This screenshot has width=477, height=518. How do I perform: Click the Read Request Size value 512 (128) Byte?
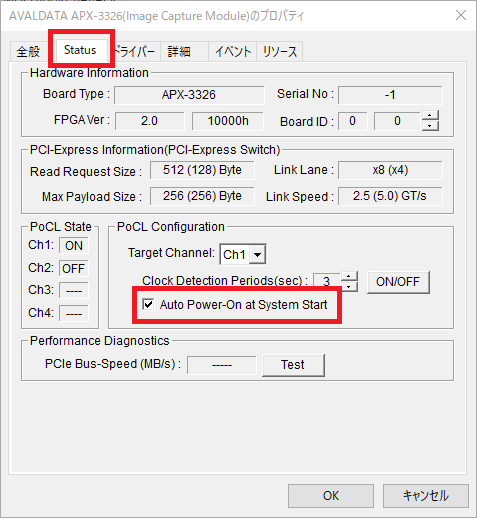click(202, 170)
